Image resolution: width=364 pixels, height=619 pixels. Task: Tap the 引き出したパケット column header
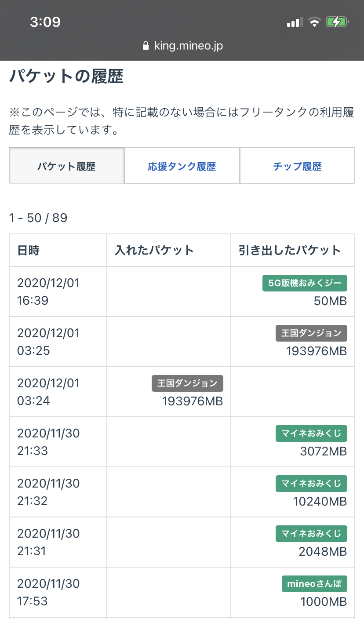(x=290, y=251)
